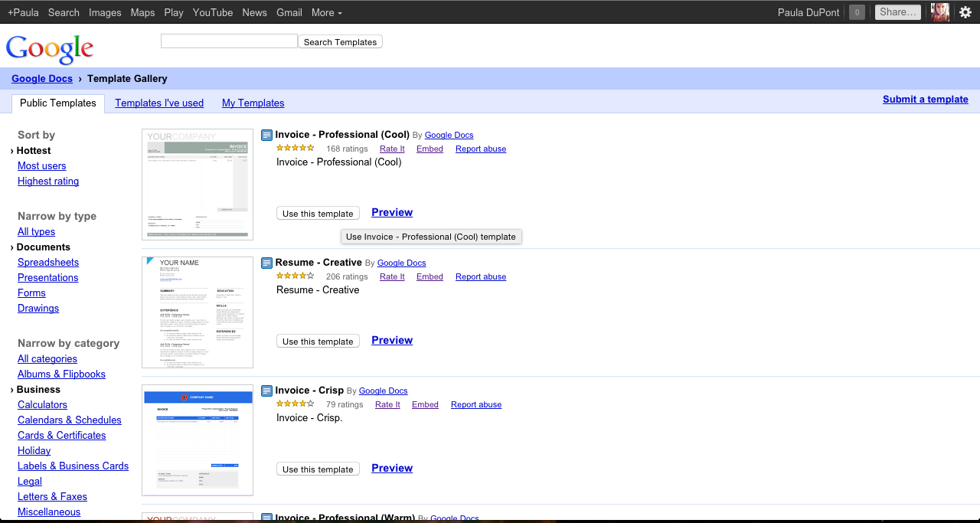This screenshot has width=980, height=523.
Task: Open Paula DuPont's profile avatar
Action: 939,11
